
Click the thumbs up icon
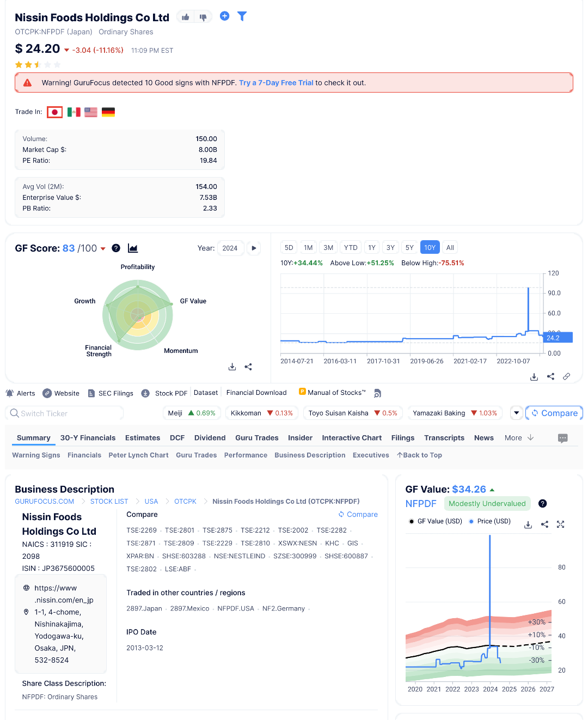click(x=186, y=17)
